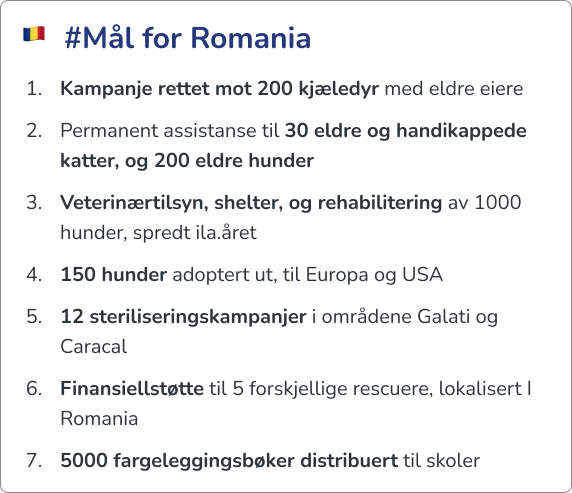Click the Romanian flag icon
The width and height of the screenshot is (572, 493).
34,34
